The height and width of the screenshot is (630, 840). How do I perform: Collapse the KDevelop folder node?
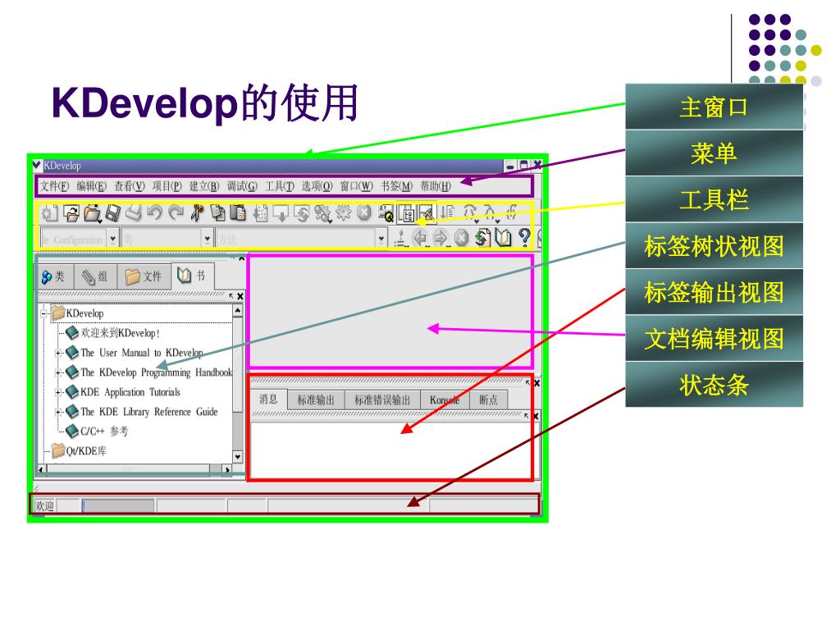coord(44,313)
